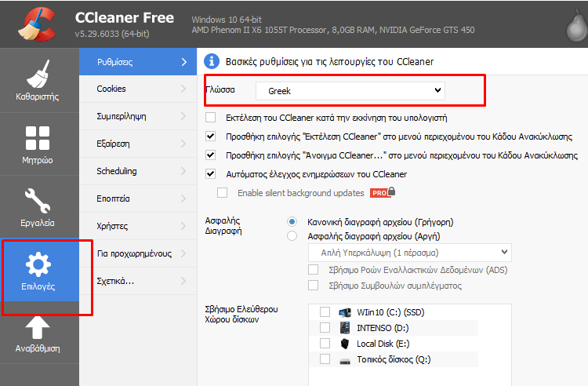Expand the Χρήστες chevron arrow
The width and height of the screenshot is (588, 386).
(183, 226)
